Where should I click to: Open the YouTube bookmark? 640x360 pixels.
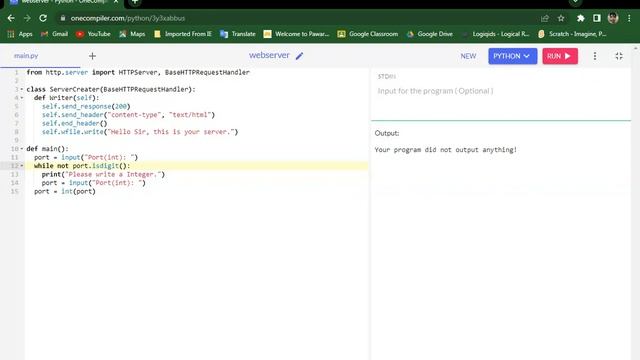click(x=93, y=34)
